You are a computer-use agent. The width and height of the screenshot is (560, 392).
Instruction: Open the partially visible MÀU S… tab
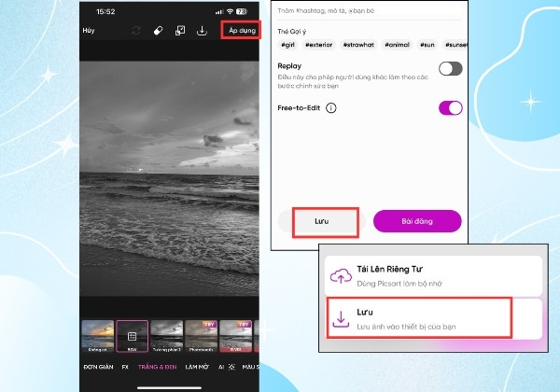[x=250, y=367]
